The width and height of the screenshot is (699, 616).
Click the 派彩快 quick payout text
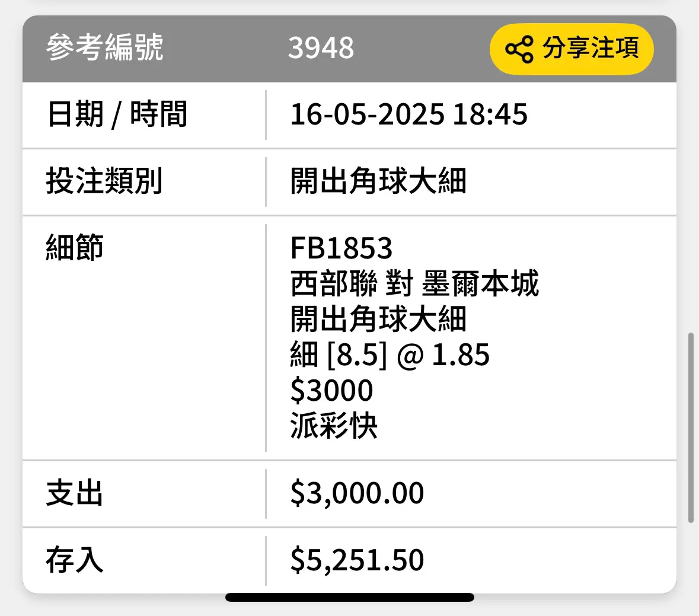(334, 426)
